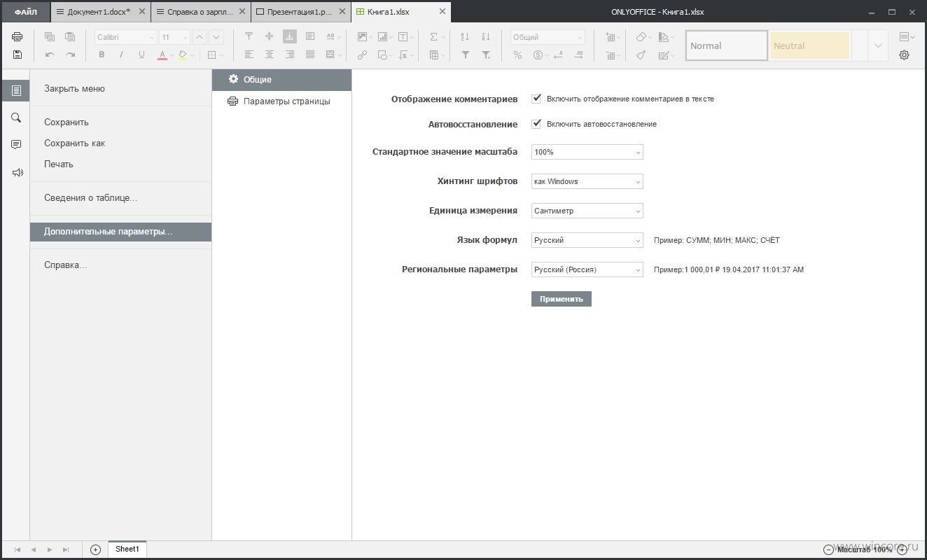927x560 pixels.
Task: Open the default zoom 100% dropdown
Action: tap(587, 152)
